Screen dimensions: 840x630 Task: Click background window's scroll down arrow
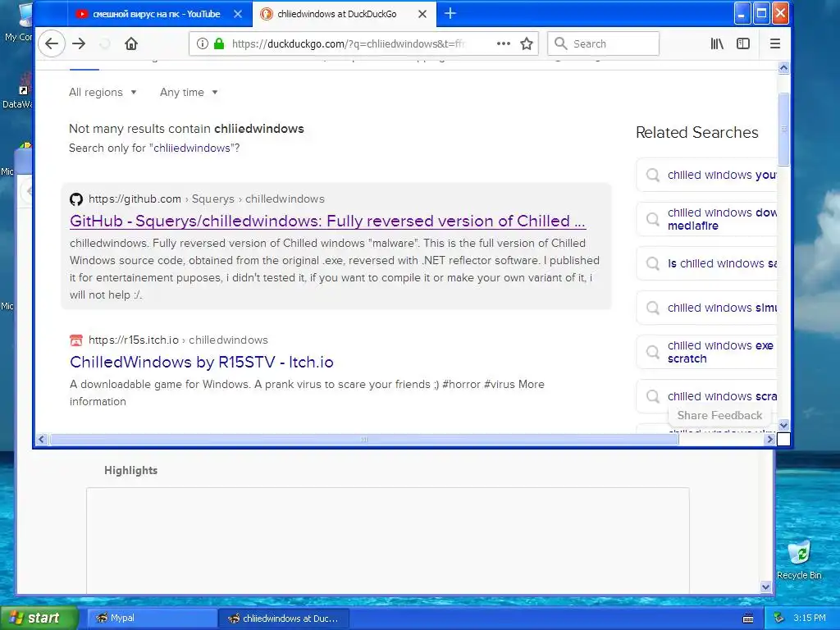(765, 587)
